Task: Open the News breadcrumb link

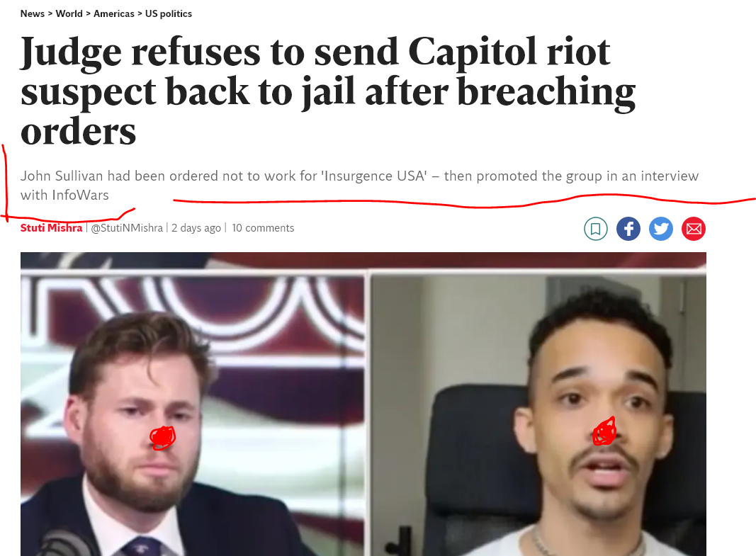Action: 33,13
